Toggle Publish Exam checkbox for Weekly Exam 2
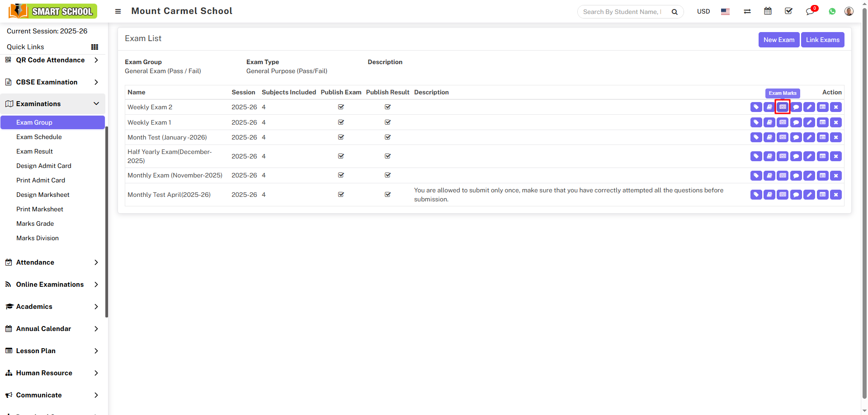868x415 pixels. pos(341,107)
